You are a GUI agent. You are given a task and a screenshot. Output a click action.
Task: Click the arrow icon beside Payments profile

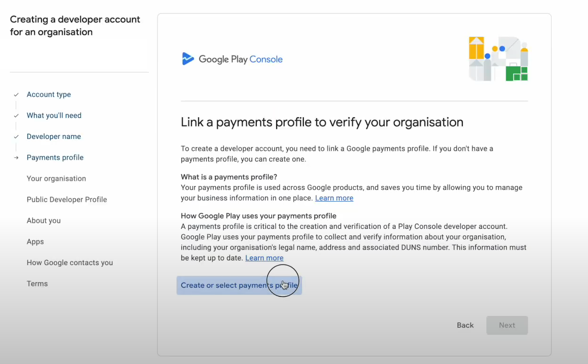pos(16,158)
